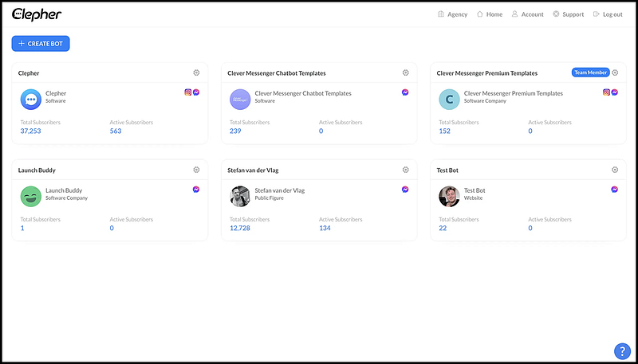Click total subscribers value 12,728
This screenshot has width=638, height=364.
pyautogui.click(x=240, y=228)
